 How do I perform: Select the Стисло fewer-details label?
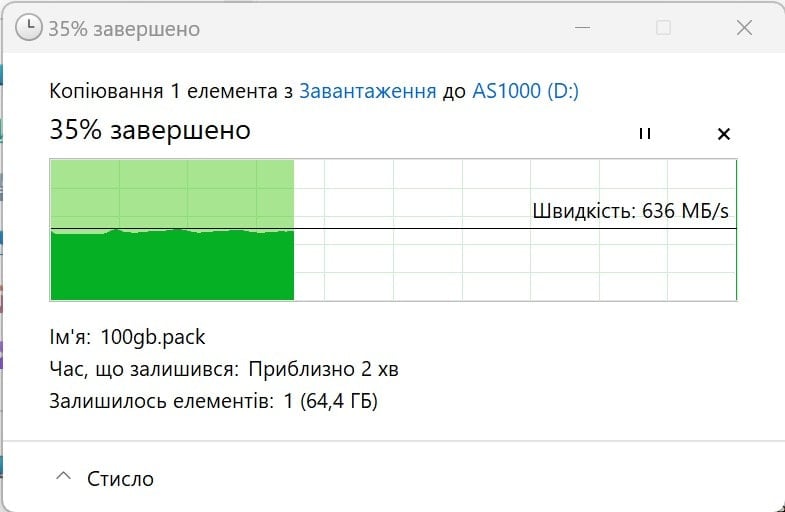click(x=120, y=479)
